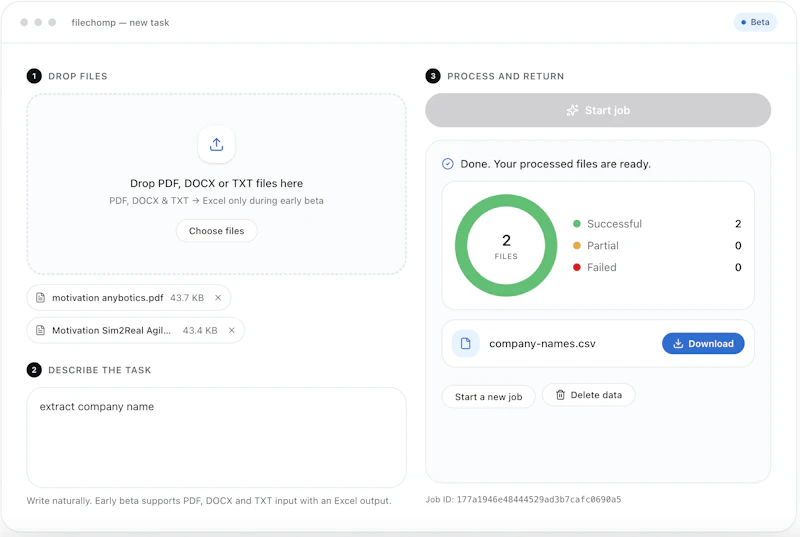The width and height of the screenshot is (800, 537).
Task: Click the 43.4 KB file size label
Action: click(x=200, y=330)
